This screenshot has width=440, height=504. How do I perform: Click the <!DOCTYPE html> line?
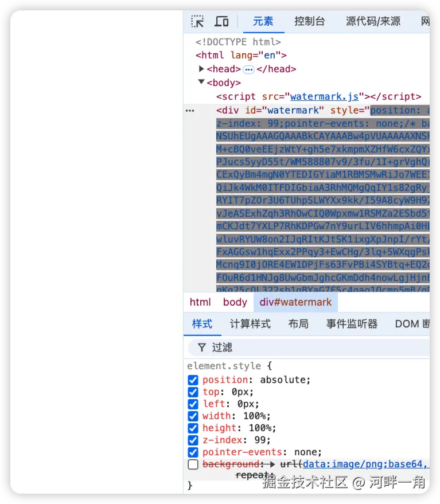click(238, 42)
